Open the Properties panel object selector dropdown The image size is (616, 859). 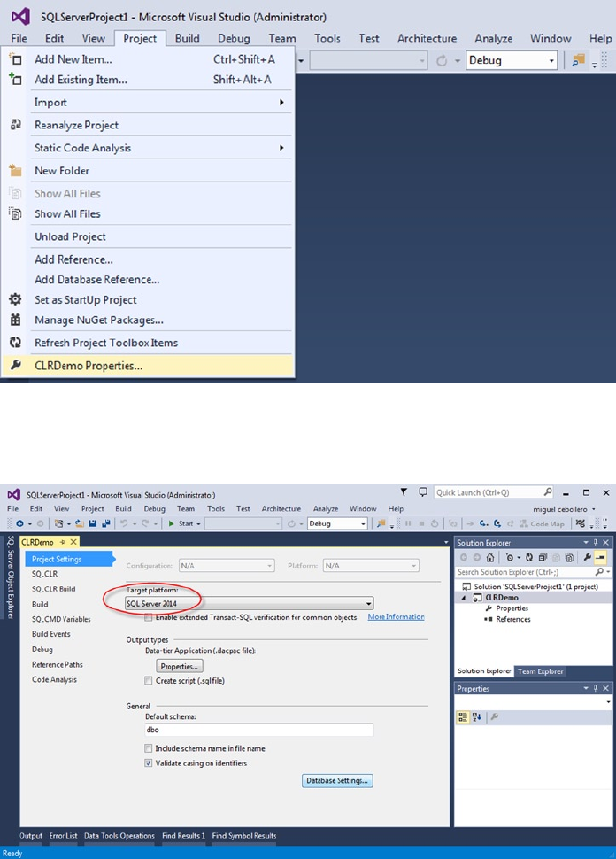click(x=608, y=702)
